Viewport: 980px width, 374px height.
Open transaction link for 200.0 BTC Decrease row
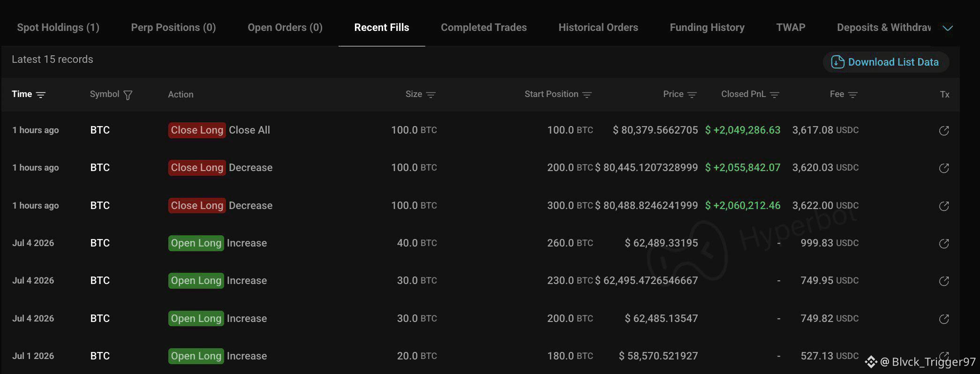(944, 168)
